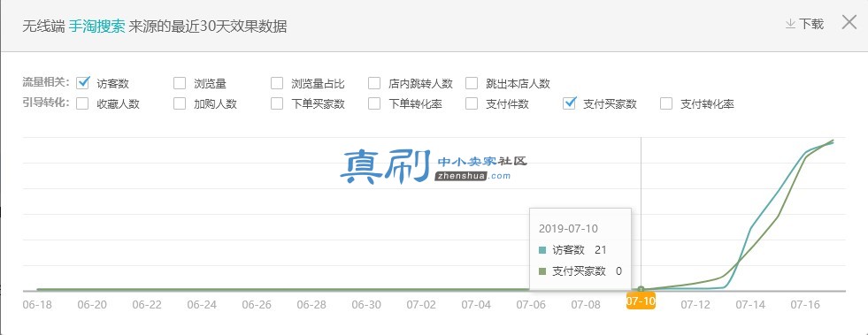Click the 访客数 tooltip legend square

(x=542, y=250)
